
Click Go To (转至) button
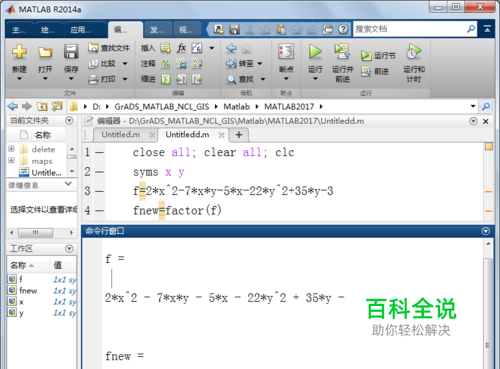(240, 63)
